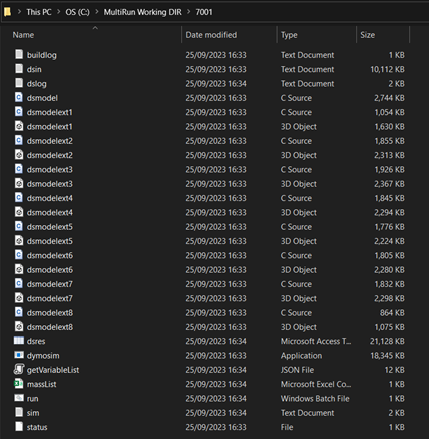Click the dslog text document icon
This screenshot has width=429, height=439.
coord(19,83)
